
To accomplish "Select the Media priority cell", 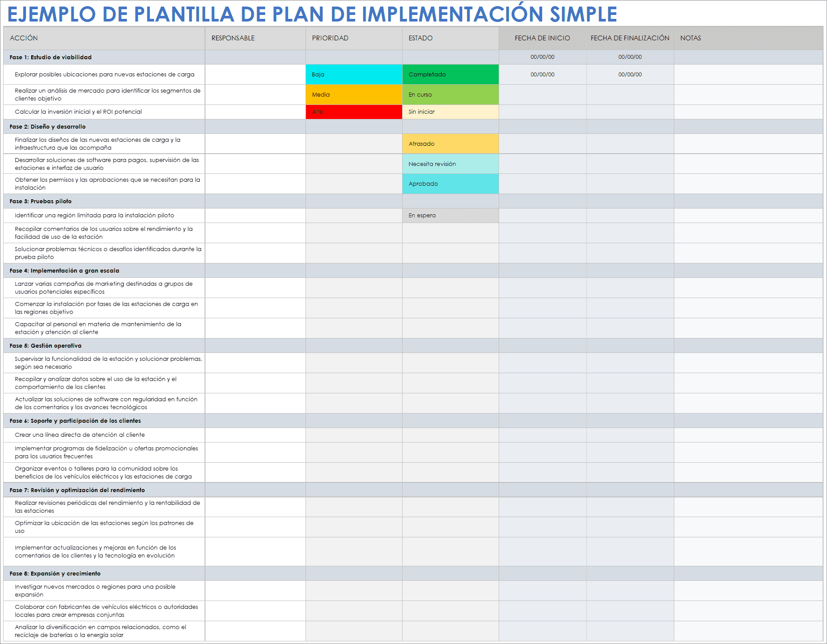I will point(354,95).
